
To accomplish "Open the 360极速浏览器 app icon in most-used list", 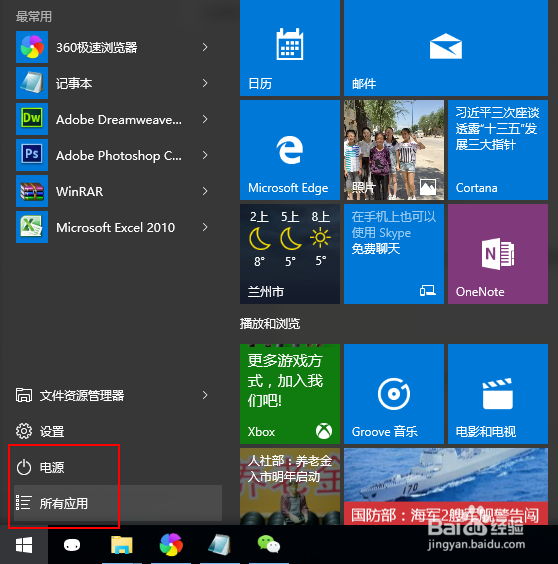I will (x=32, y=47).
